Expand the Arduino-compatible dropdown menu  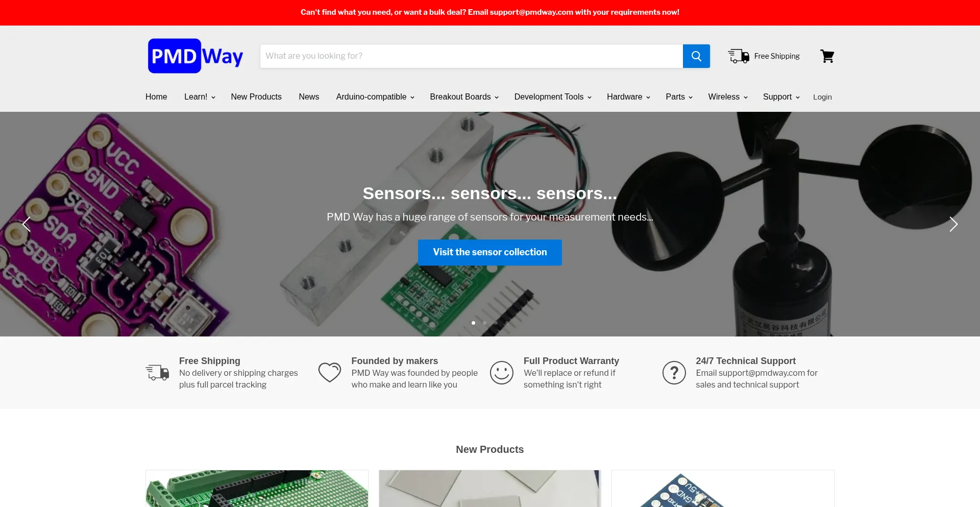click(x=375, y=97)
